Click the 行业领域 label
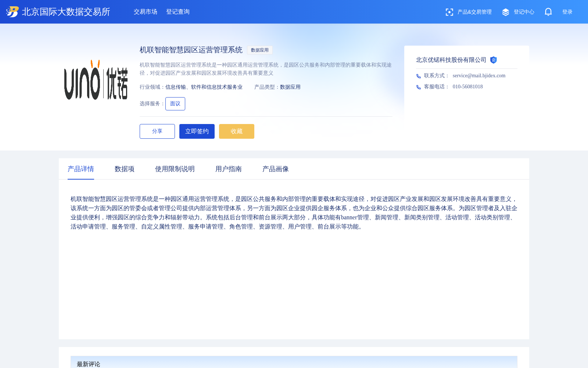This screenshot has width=588, height=368. [152, 87]
